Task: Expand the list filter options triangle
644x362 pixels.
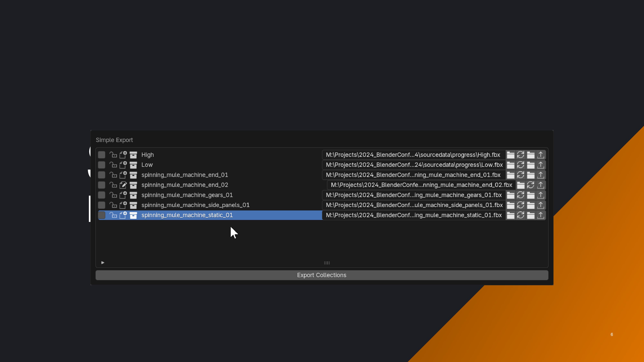Action: (x=103, y=263)
